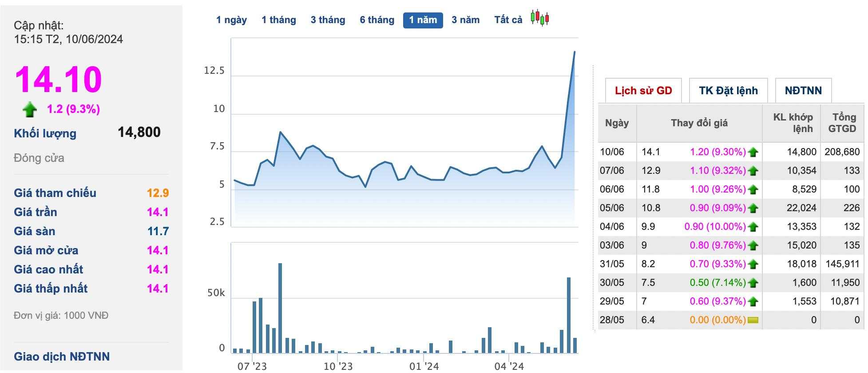Click the 04 '24 x-axis label
The height and width of the screenshot is (373, 868).
pos(509,366)
